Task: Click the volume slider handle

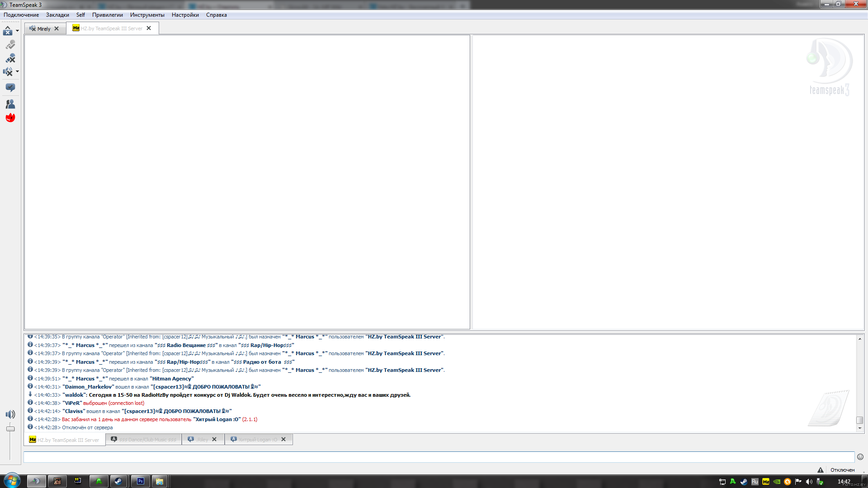Action: (x=10, y=428)
